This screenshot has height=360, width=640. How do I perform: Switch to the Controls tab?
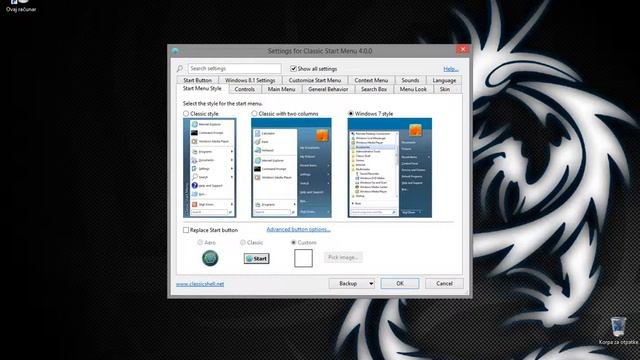(x=244, y=89)
